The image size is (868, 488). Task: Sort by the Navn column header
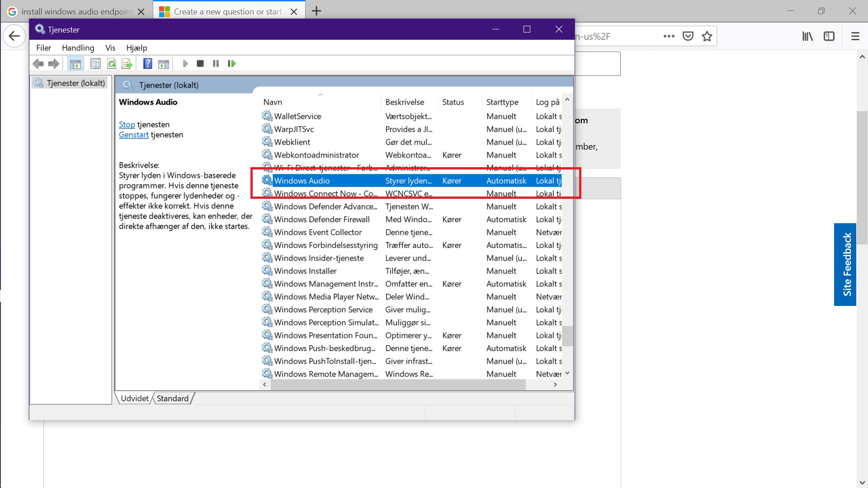click(321, 102)
